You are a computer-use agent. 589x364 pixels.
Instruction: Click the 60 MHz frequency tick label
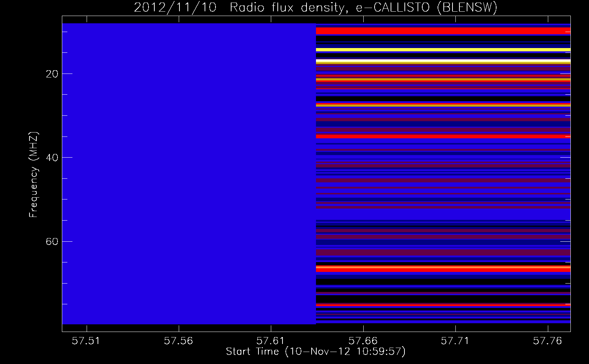tap(52, 241)
